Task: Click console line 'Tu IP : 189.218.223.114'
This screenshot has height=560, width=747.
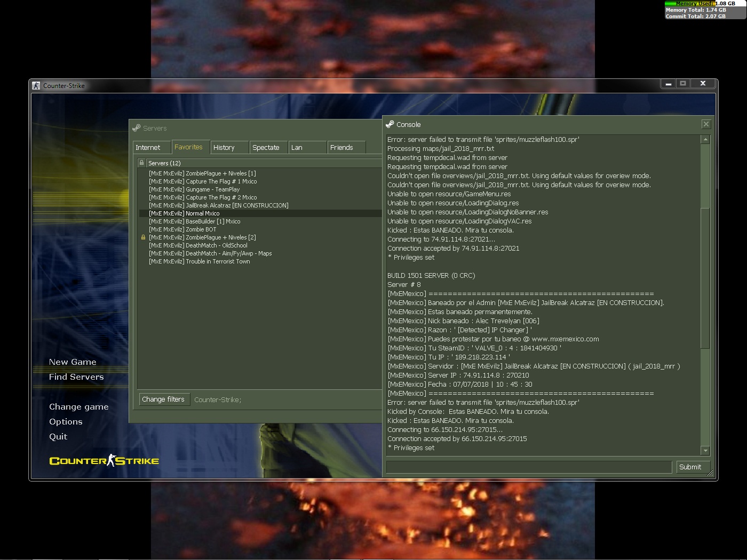Action: pos(449,357)
